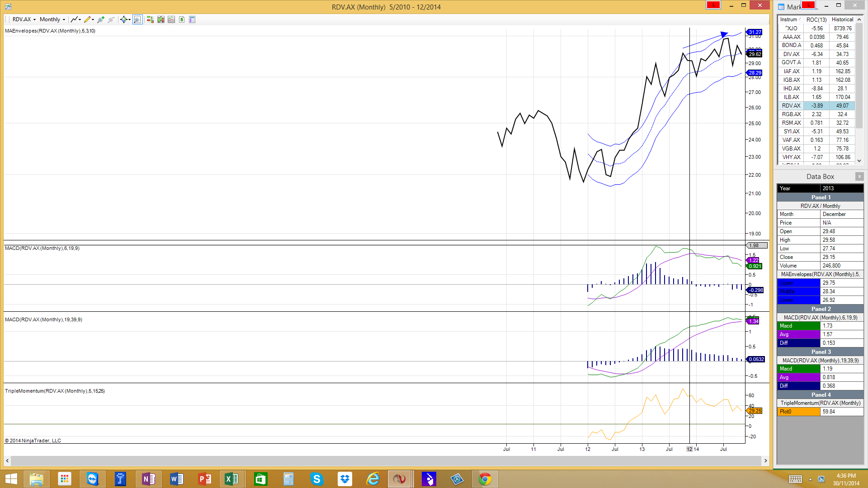Open the Chart Trader icon
Viewport: 868px width, 488px height.
point(150,19)
